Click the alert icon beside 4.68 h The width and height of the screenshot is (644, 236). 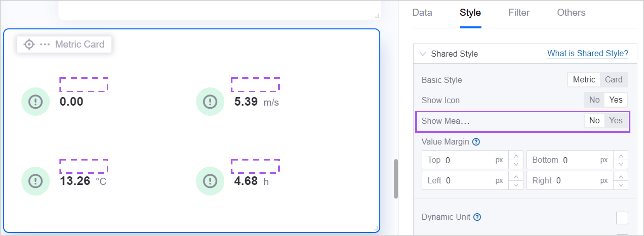click(210, 181)
